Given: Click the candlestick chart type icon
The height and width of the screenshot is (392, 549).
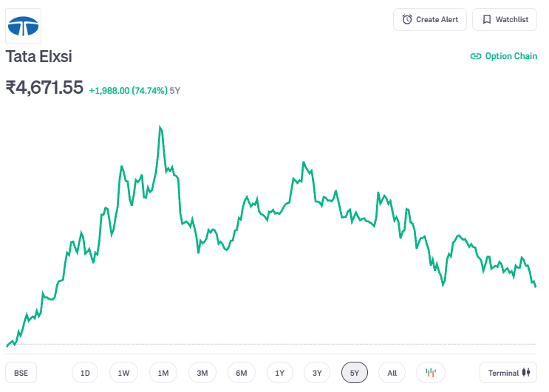Looking at the screenshot, I should (431, 373).
